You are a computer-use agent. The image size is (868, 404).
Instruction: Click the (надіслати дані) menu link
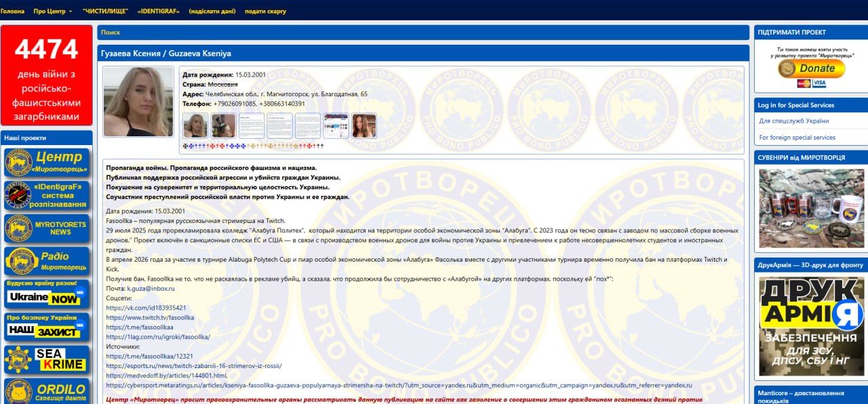[x=212, y=12]
